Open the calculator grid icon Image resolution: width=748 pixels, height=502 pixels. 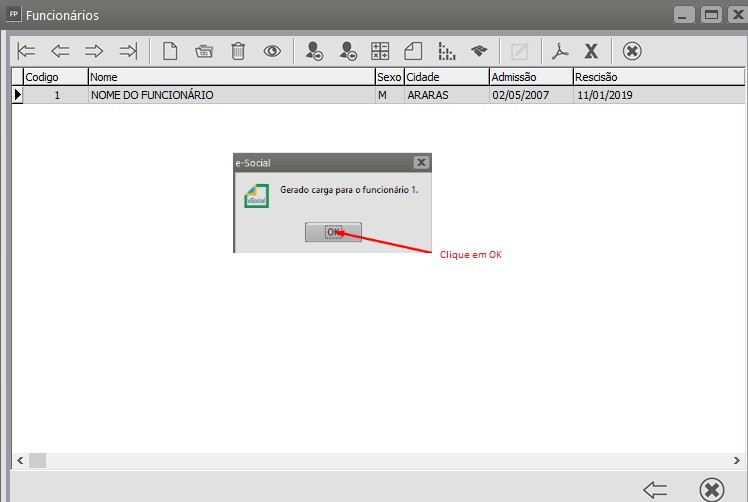380,51
